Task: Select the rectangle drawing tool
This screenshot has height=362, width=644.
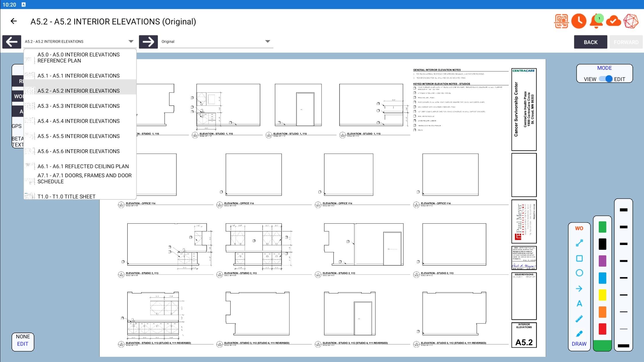Action: coord(579,258)
